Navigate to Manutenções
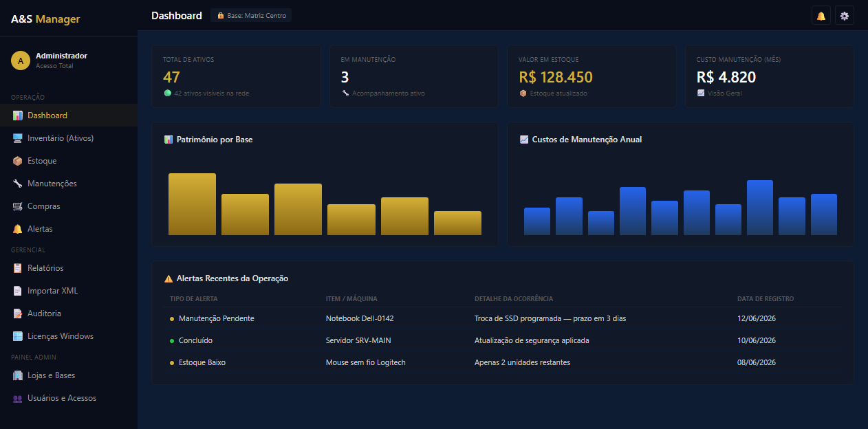Viewport: 868px width, 429px height. click(x=69, y=184)
